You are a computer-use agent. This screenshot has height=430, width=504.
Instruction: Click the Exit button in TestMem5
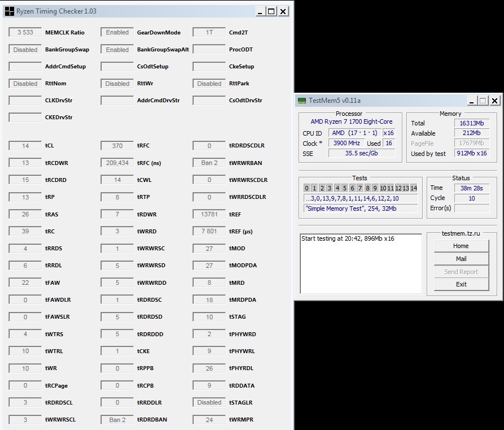click(x=461, y=284)
